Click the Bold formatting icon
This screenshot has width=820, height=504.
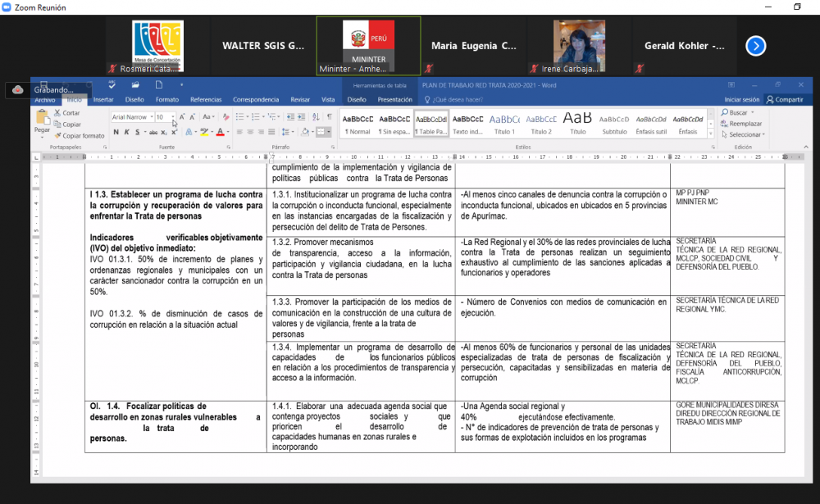click(x=116, y=132)
